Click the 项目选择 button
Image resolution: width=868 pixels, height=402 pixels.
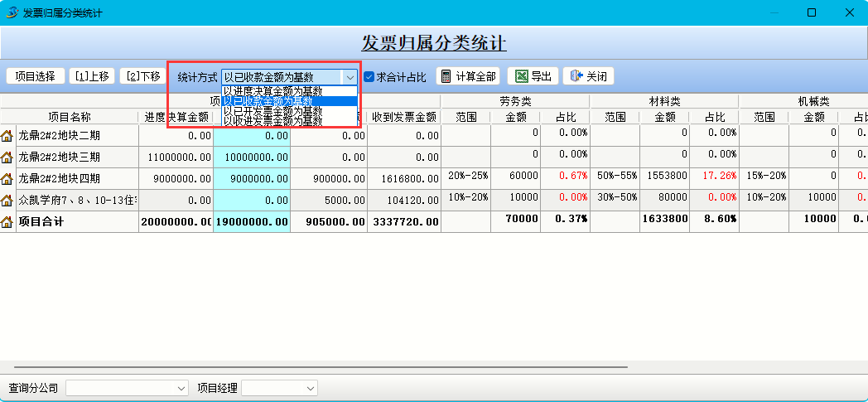click(35, 76)
